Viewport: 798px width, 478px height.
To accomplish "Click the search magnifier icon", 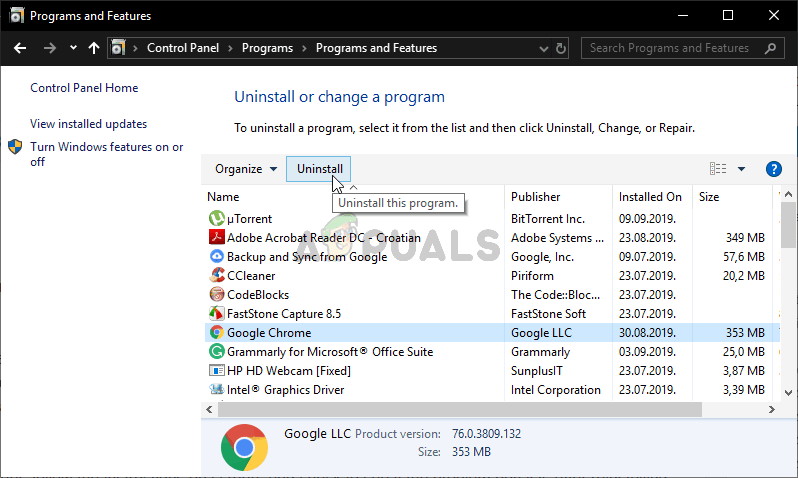I will point(771,48).
